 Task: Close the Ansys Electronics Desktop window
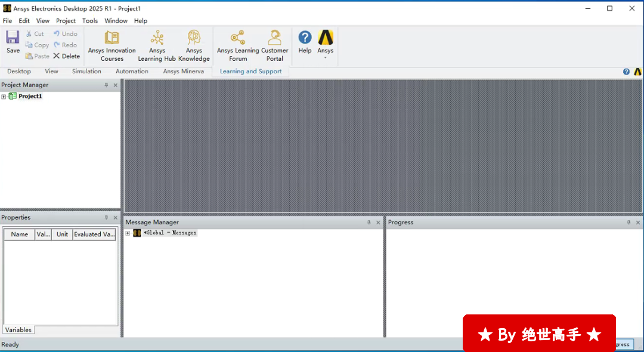pos(631,8)
